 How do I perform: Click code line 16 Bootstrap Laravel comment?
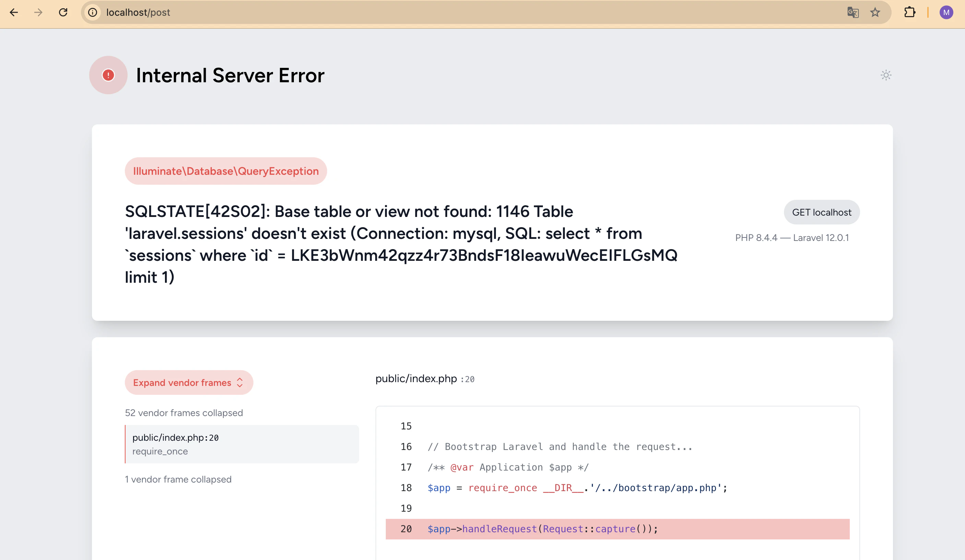[x=560, y=447]
